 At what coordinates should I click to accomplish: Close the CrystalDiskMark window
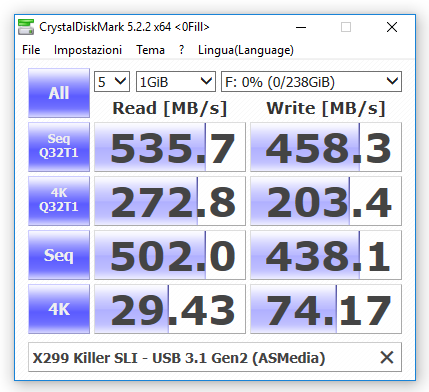click(x=392, y=27)
